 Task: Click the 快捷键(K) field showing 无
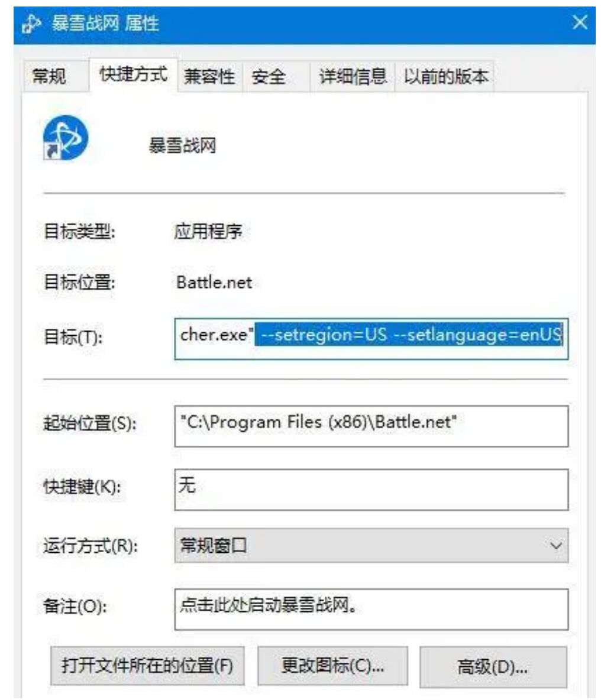(371, 490)
